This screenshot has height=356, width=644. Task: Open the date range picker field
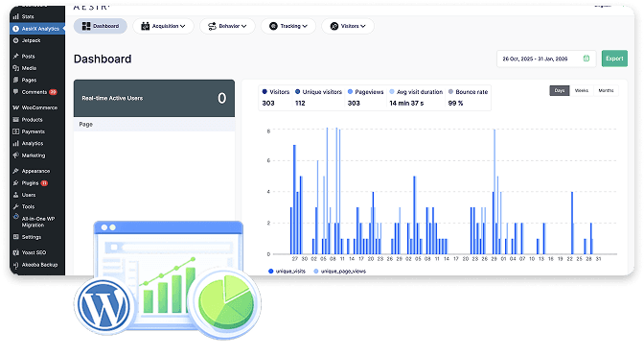pos(546,59)
